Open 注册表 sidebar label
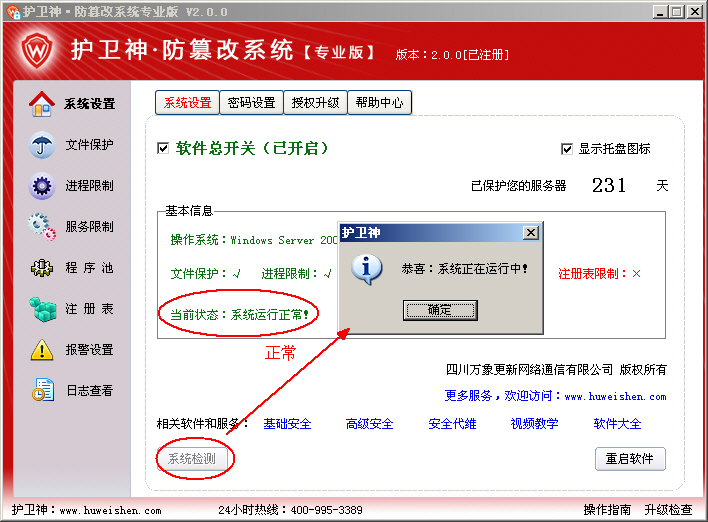Screen dimensions: 708x522 click(89, 309)
